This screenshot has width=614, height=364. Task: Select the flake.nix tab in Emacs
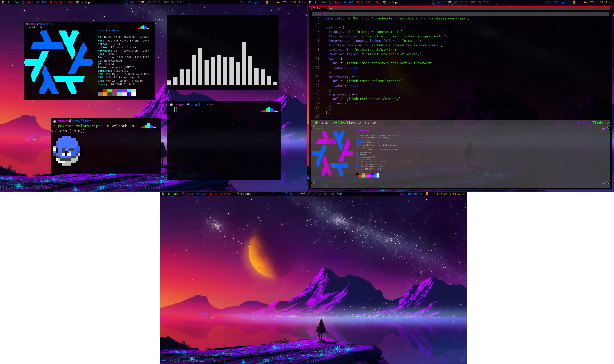click(x=319, y=9)
